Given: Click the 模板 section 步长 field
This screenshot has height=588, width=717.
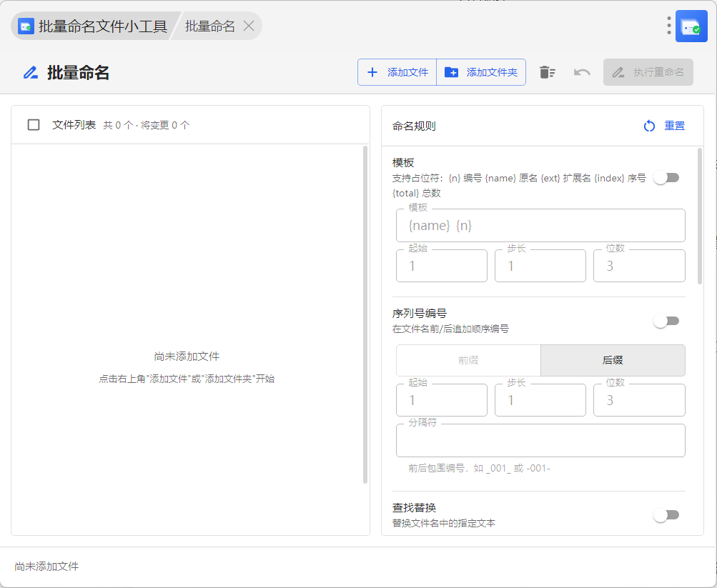Looking at the screenshot, I should [x=540, y=266].
